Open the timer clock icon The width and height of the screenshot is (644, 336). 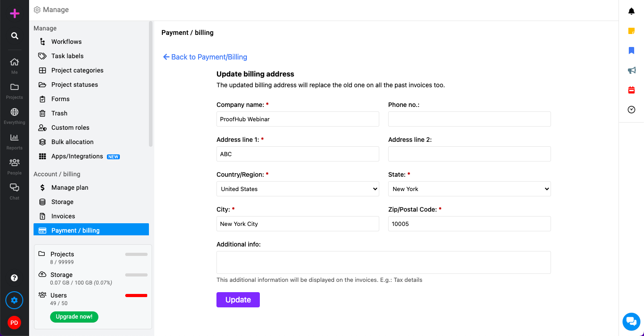click(x=631, y=110)
